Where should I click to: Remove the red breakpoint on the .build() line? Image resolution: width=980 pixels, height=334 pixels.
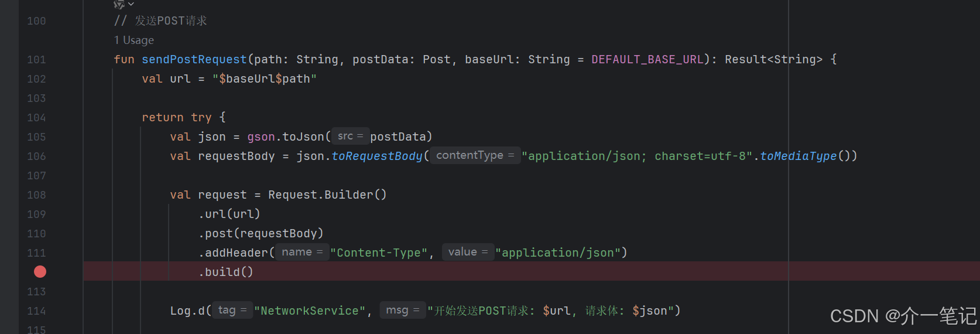point(40,272)
